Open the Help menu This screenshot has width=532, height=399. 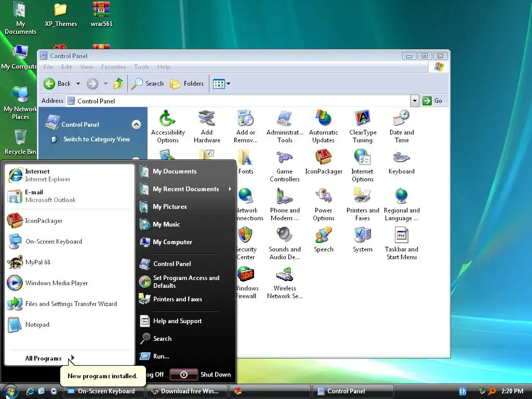[x=164, y=67]
